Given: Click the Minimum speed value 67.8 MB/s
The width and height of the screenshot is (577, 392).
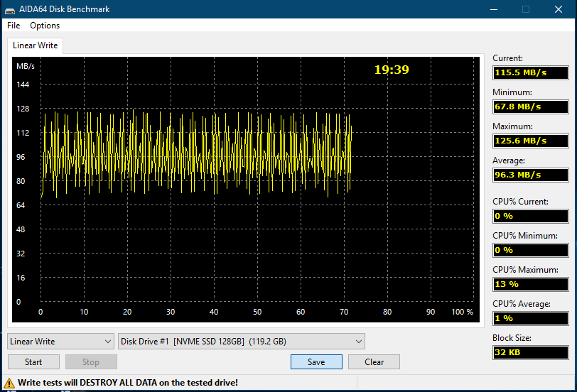Looking at the screenshot, I should [531, 107].
